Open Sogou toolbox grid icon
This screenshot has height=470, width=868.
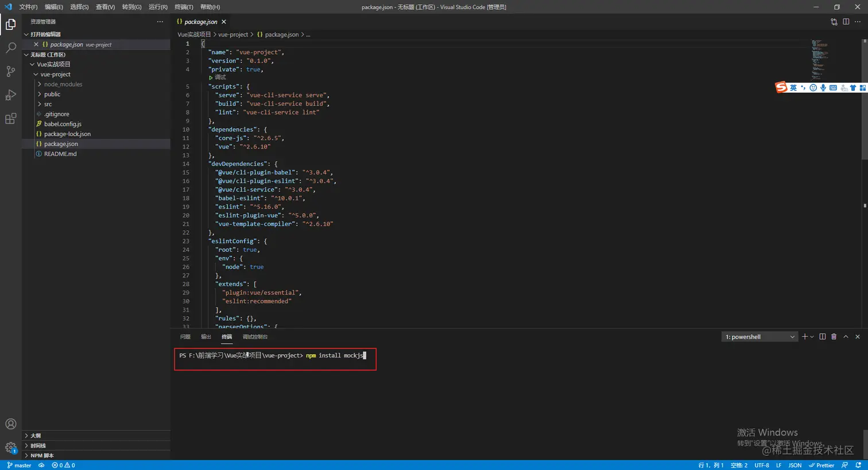[863, 88]
